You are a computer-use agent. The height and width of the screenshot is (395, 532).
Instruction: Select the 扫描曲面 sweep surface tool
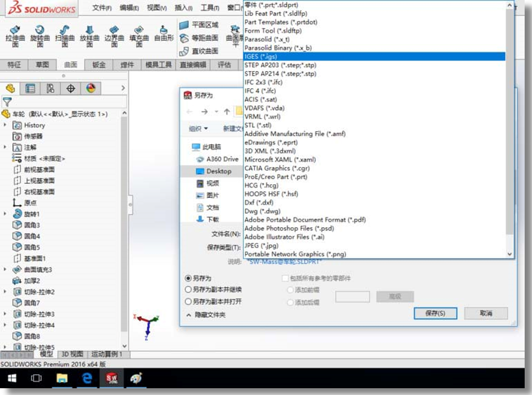(x=64, y=36)
